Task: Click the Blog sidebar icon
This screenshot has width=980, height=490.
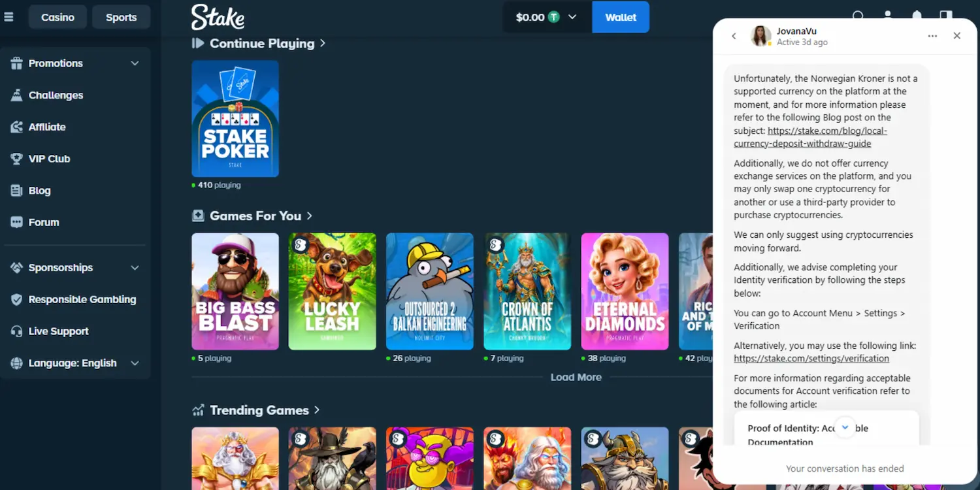Action: click(x=16, y=191)
